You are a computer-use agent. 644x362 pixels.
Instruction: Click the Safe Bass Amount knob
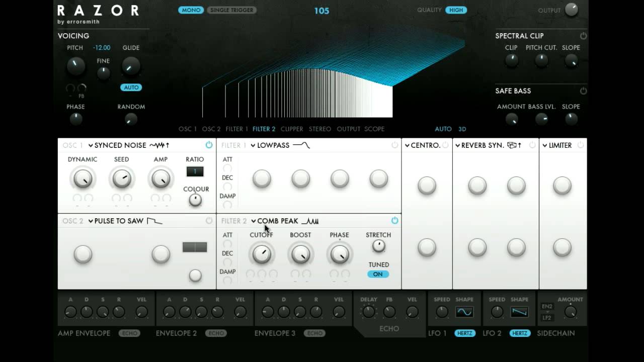(x=511, y=119)
